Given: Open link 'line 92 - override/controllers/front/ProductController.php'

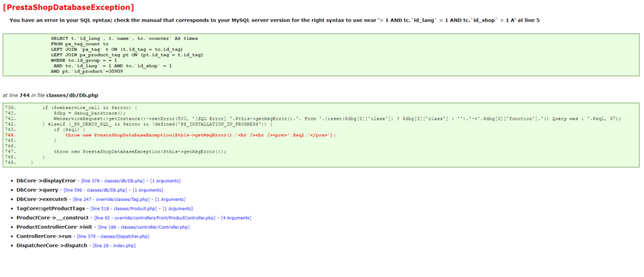Looking at the screenshot, I should [155, 218].
